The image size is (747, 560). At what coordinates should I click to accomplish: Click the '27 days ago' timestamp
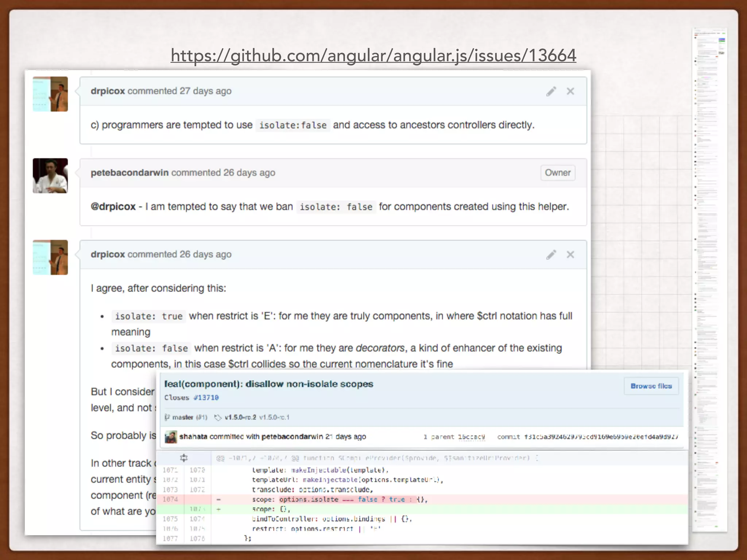(205, 91)
